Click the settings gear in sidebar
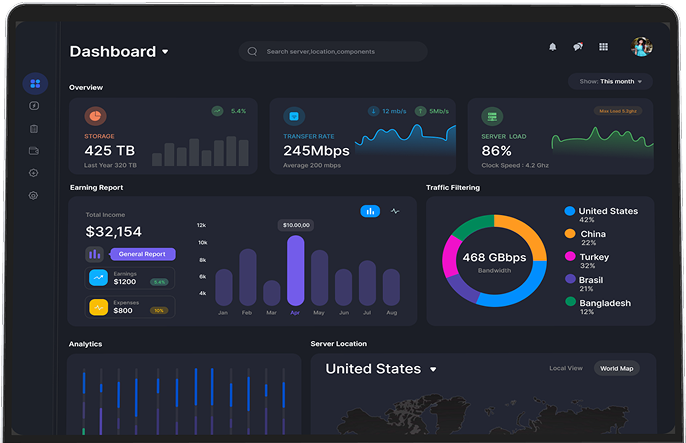Viewport: 686px width, 443px height. [x=34, y=196]
